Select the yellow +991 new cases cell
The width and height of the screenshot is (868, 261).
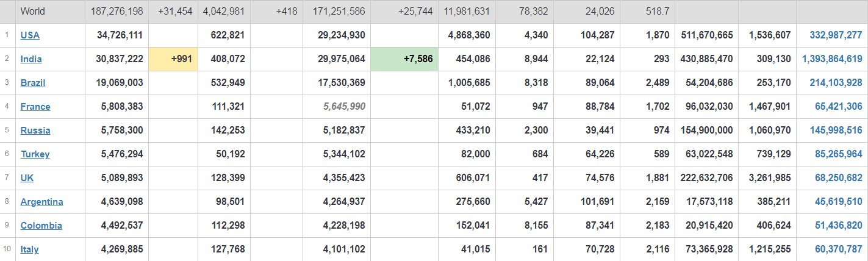pyautogui.click(x=173, y=59)
